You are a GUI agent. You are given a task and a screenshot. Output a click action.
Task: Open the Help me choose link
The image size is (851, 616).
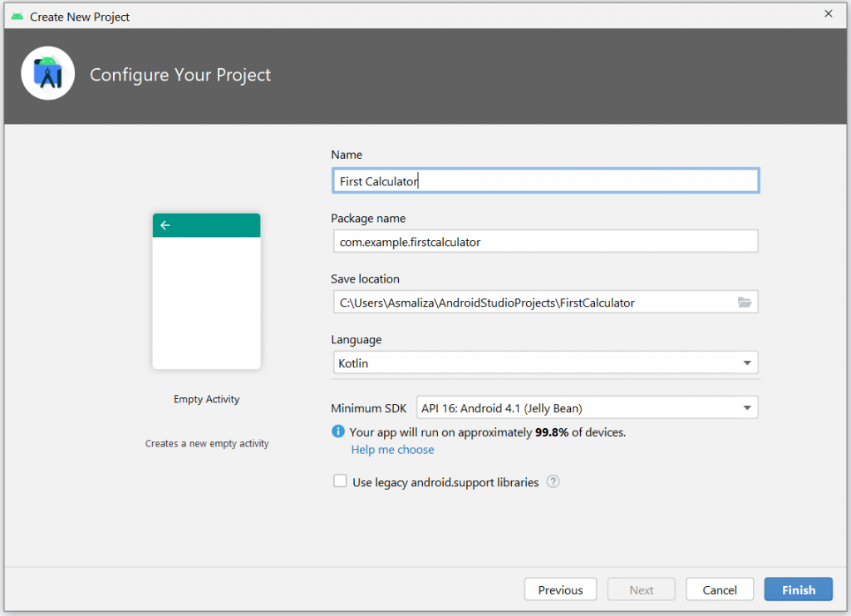coord(392,450)
